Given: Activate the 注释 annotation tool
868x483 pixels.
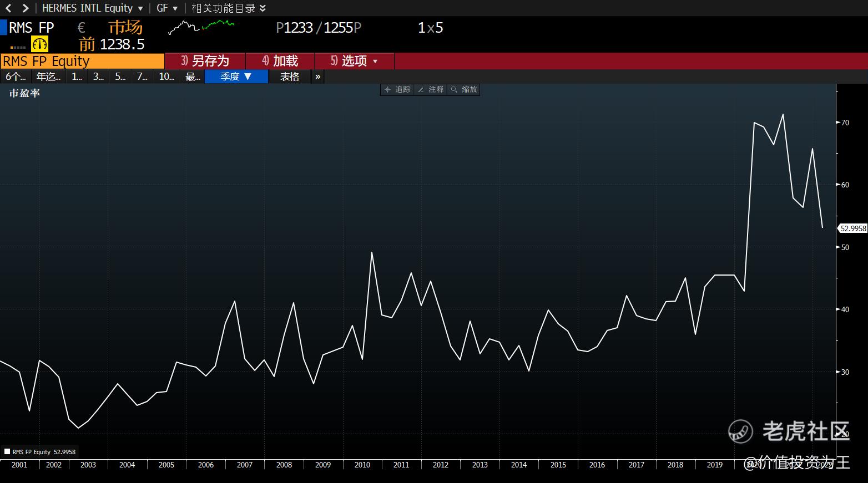Looking at the screenshot, I should pyautogui.click(x=431, y=89).
